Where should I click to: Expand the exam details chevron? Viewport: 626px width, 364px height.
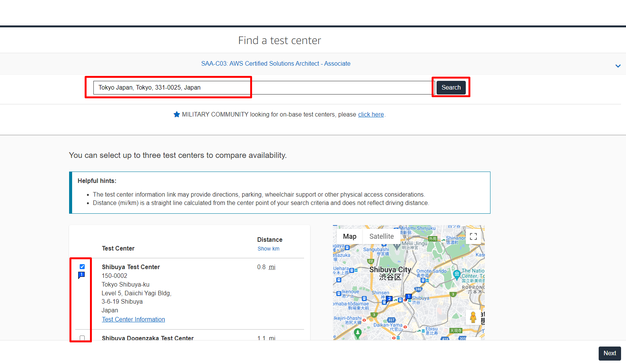[618, 66]
